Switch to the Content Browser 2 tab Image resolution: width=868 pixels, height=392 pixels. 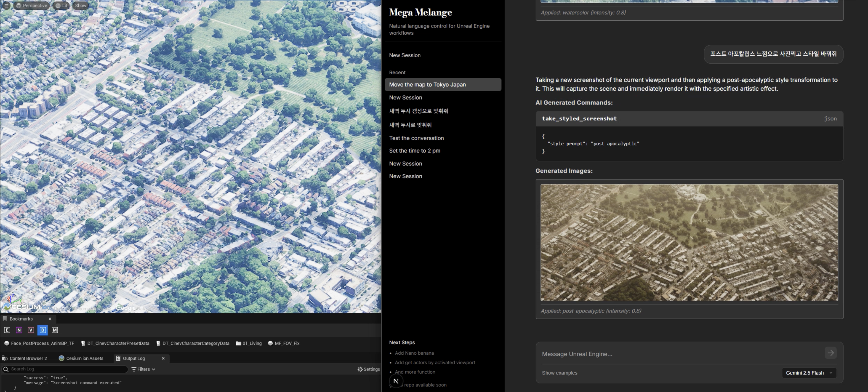pos(25,358)
